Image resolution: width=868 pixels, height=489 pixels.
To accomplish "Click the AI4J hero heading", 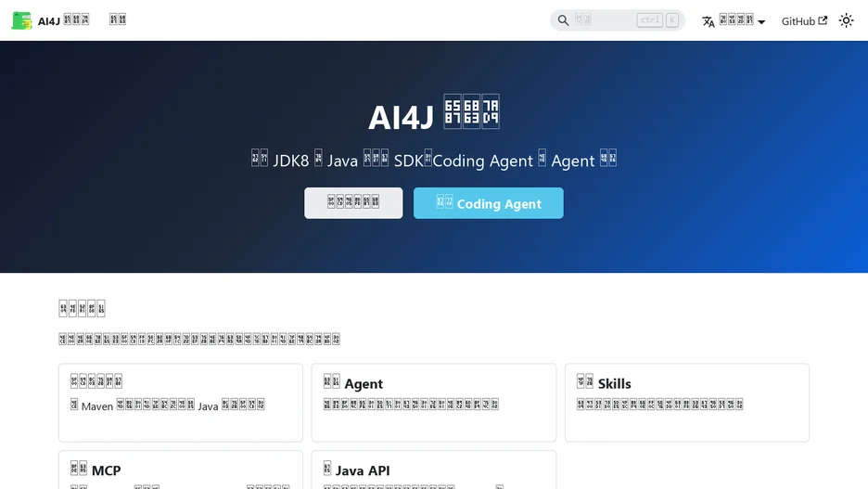I will (x=434, y=115).
